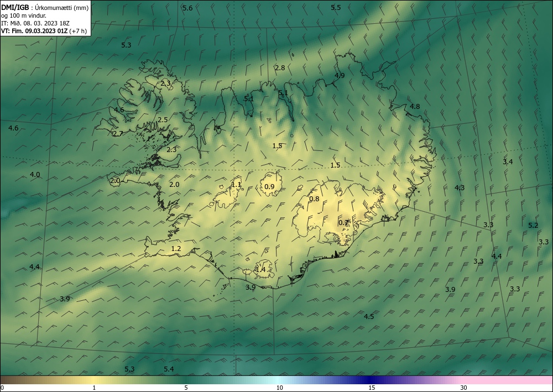
Task: Select the 2.7 value on the map
Action: 117,134
